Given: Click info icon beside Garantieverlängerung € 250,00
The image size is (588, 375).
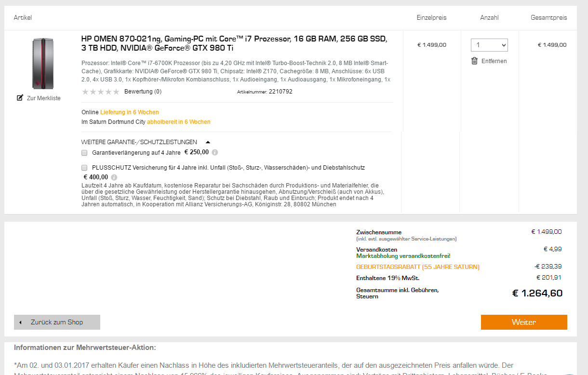Looking at the screenshot, I should [x=215, y=152].
